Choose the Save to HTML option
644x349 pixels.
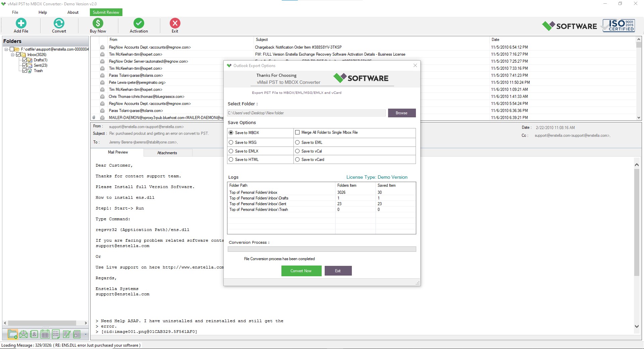[x=231, y=160]
